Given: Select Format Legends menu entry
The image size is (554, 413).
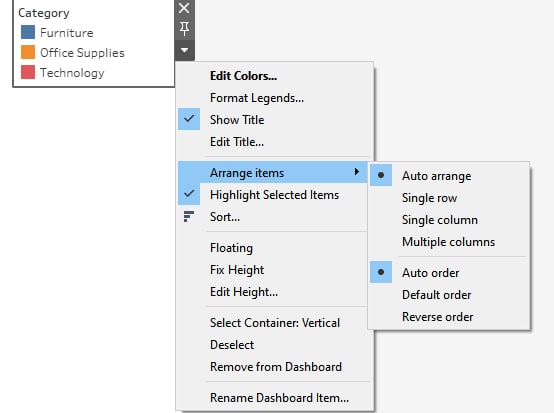Looking at the screenshot, I should tap(257, 98).
